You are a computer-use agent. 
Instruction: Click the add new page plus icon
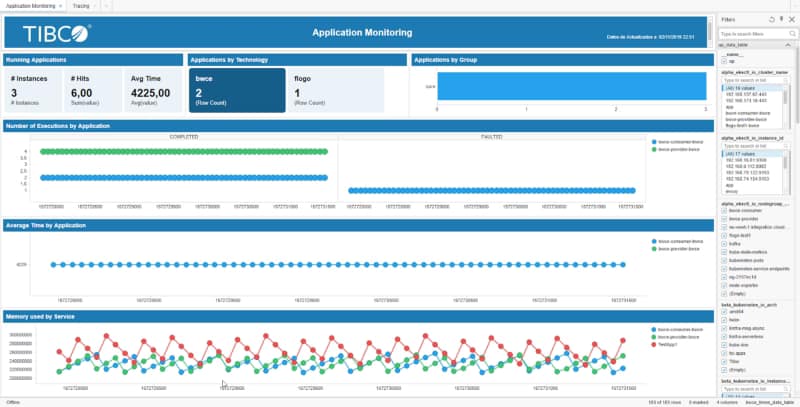click(107, 5)
